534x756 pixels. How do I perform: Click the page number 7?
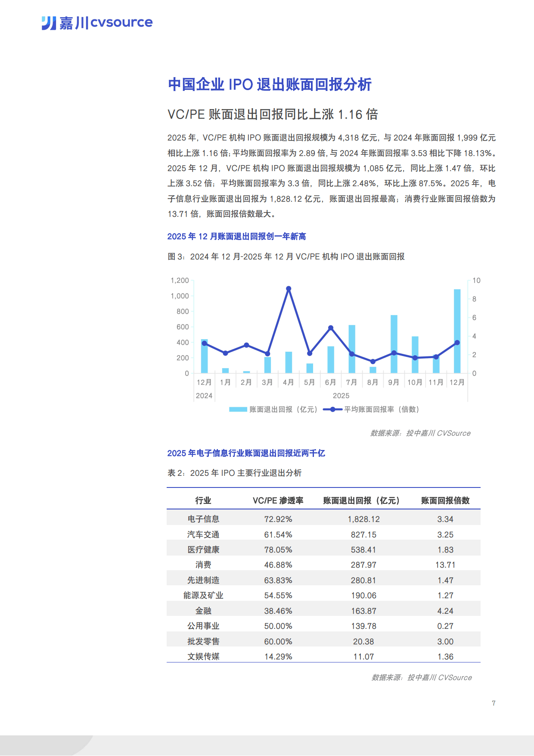click(494, 703)
